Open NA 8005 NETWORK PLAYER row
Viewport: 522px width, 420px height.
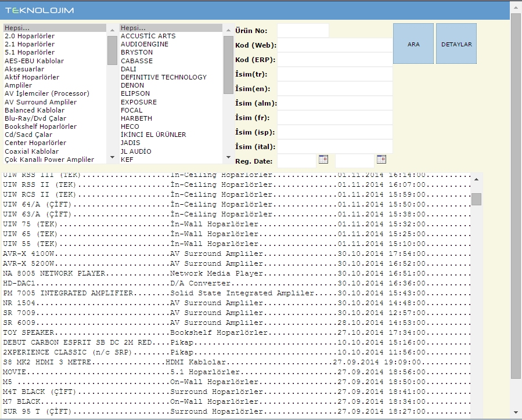(236, 273)
